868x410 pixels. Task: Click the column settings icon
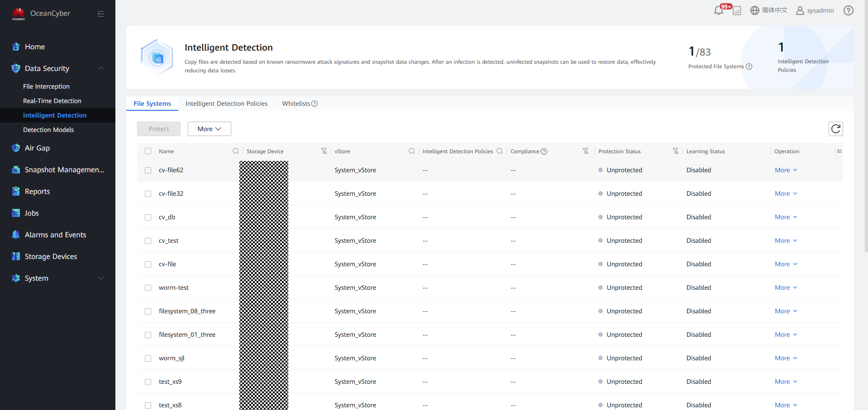[x=839, y=151]
